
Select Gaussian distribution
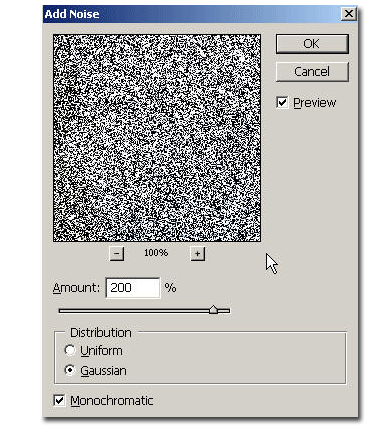tap(70, 370)
